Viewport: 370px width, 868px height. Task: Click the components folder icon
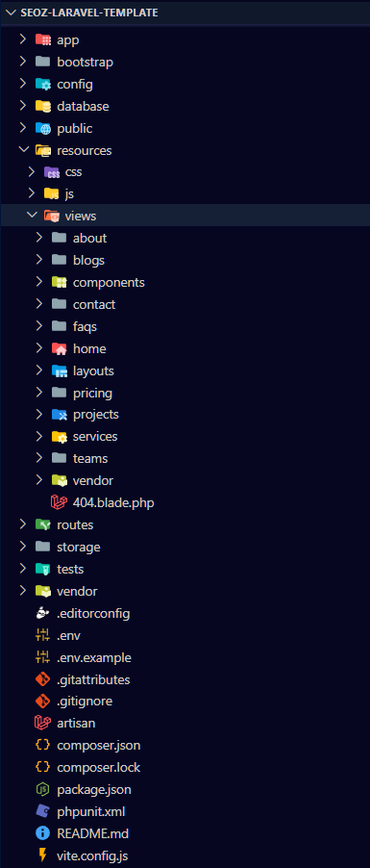click(60, 282)
